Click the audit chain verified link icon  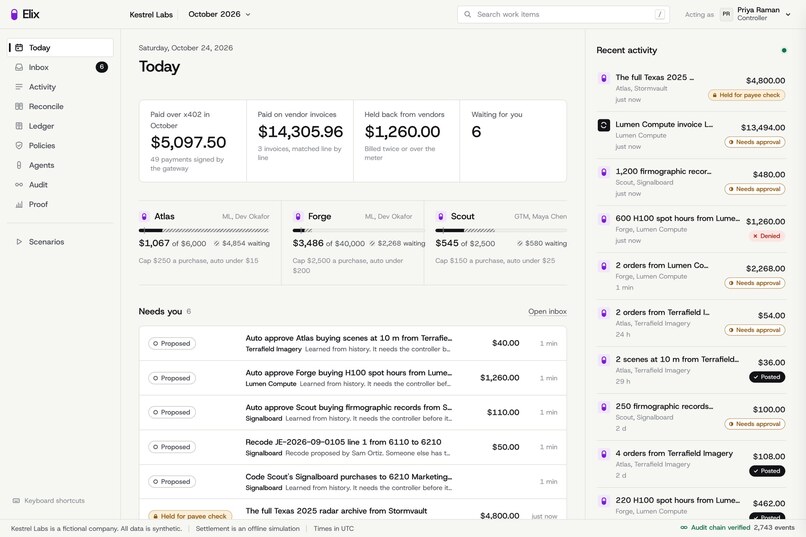click(x=684, y=528)
